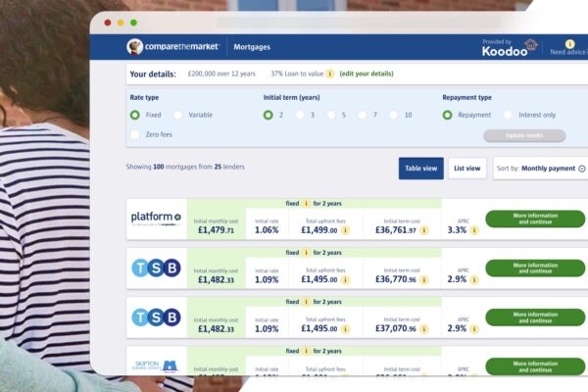Click info icon beside £36,761.97 term cost
The width and height of the screenshot is (588, 392).
tap(424, 230)
